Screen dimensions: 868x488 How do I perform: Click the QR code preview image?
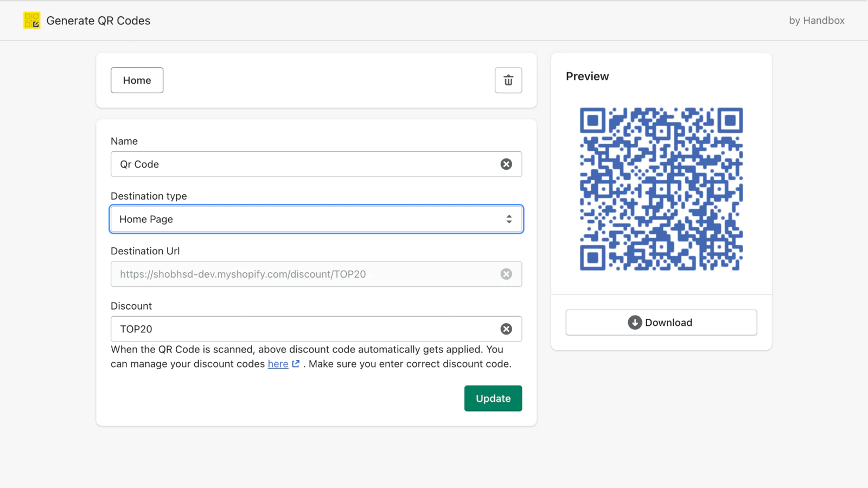(x=661, y=189)
